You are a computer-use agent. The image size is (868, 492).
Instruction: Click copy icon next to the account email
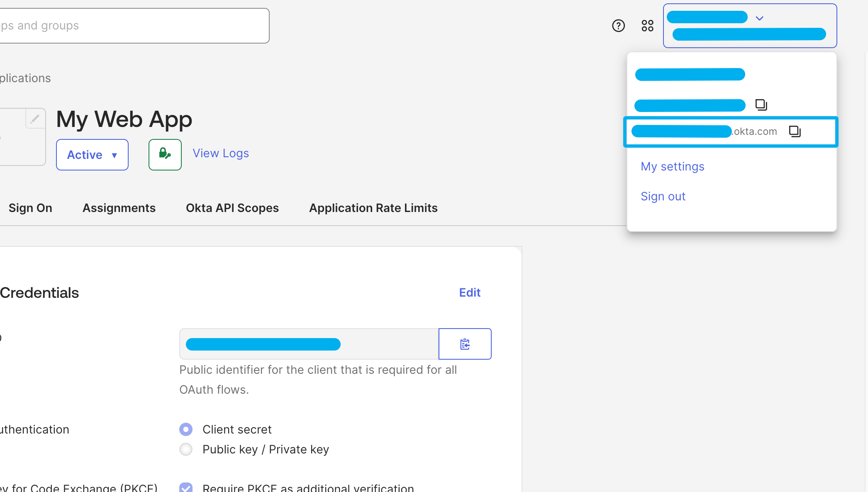click(761, 105)
